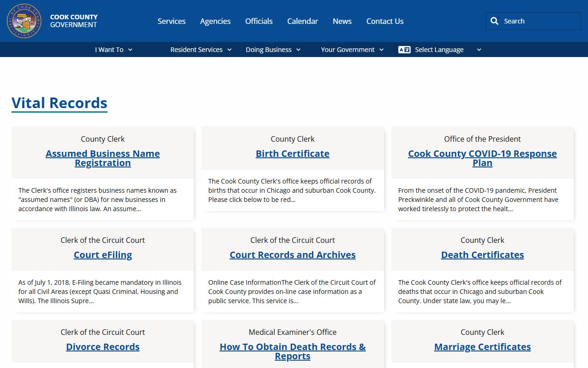Expand the Resident Services dropdown
Viewport: 588px width, 368px height.
point(201,50)
